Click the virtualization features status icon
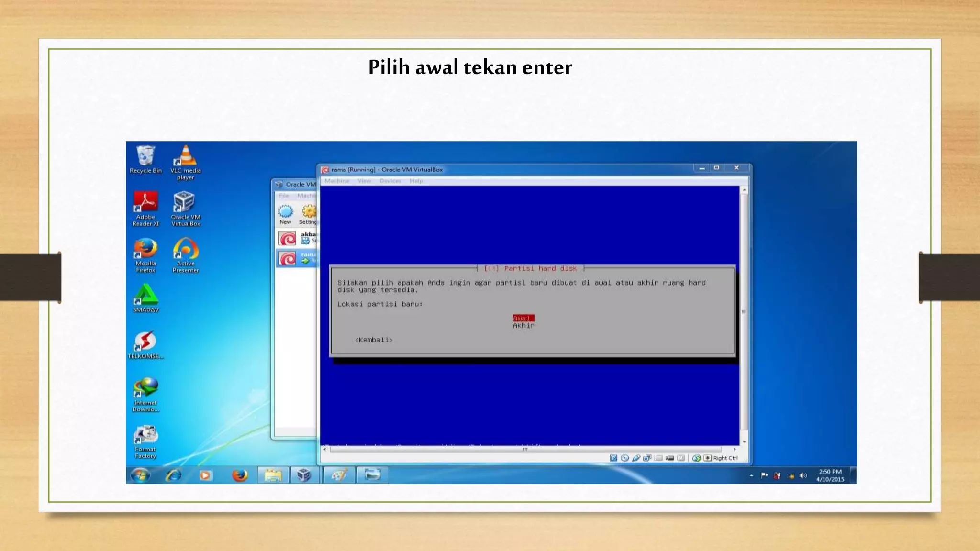Image resolution: width=980 pixels, height=551 pixels. tap(681, 458)
